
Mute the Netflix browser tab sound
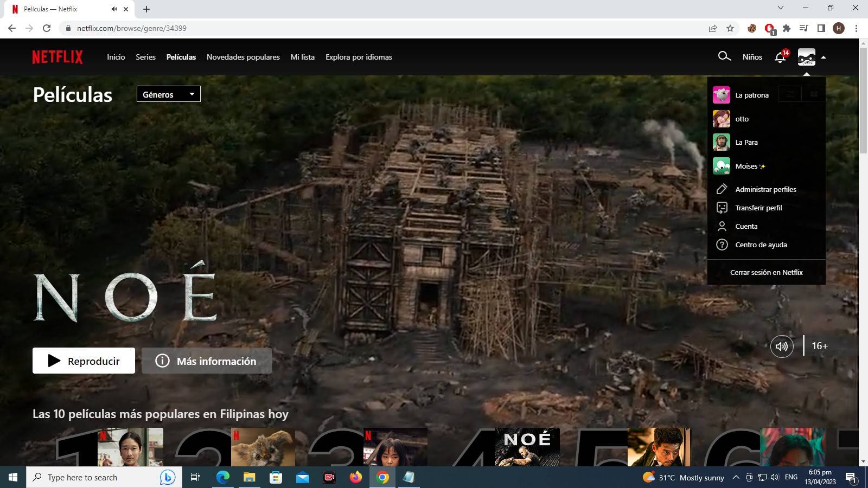[x=114, y=9]
